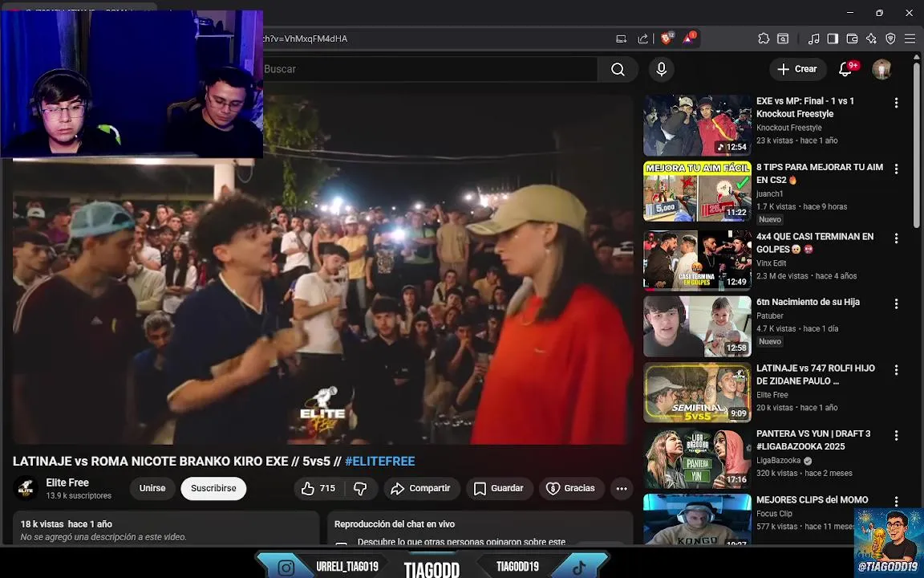Screen dimensions: 924x578
Task: Restore down the browser window
Action: click(879, 12)
